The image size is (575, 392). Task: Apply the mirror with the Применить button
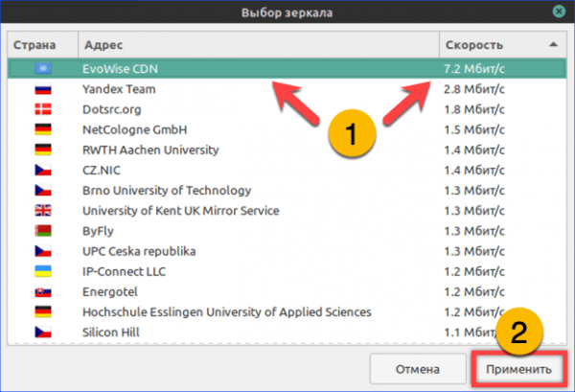(x=518, y=369)
